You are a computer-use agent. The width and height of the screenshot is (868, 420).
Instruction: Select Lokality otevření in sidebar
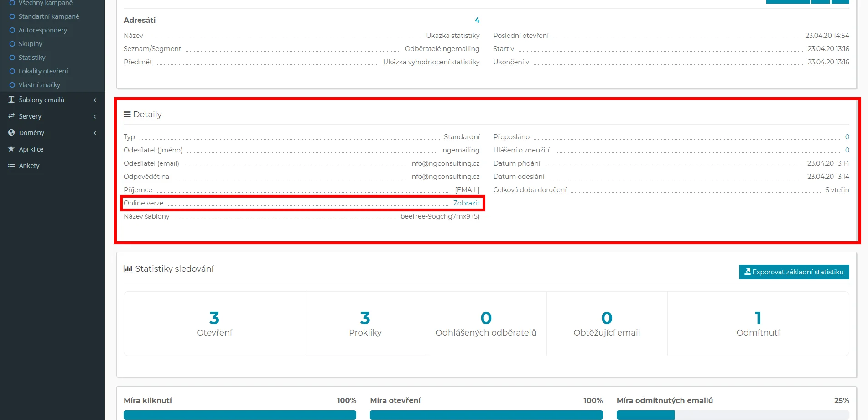tap(43, 71)
